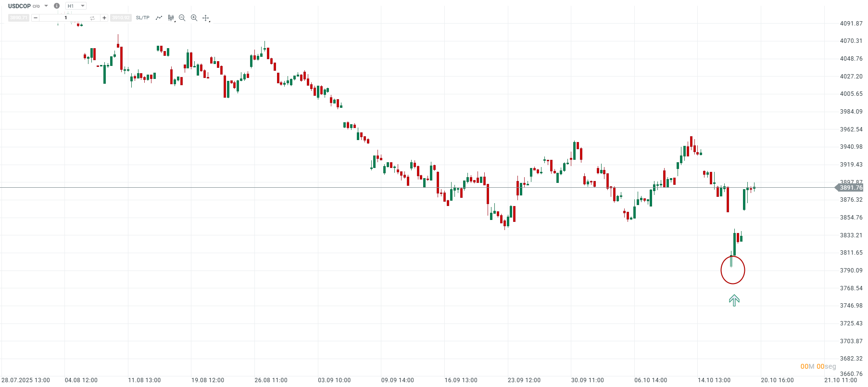The image size is (868, 387).
Task: Toggle the SL/TP option
Action: 142,18
